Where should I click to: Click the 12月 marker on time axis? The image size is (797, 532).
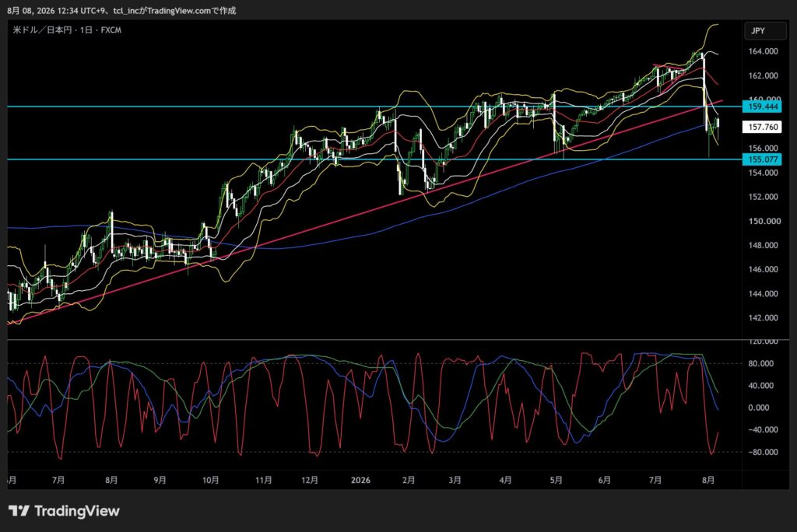310,480
